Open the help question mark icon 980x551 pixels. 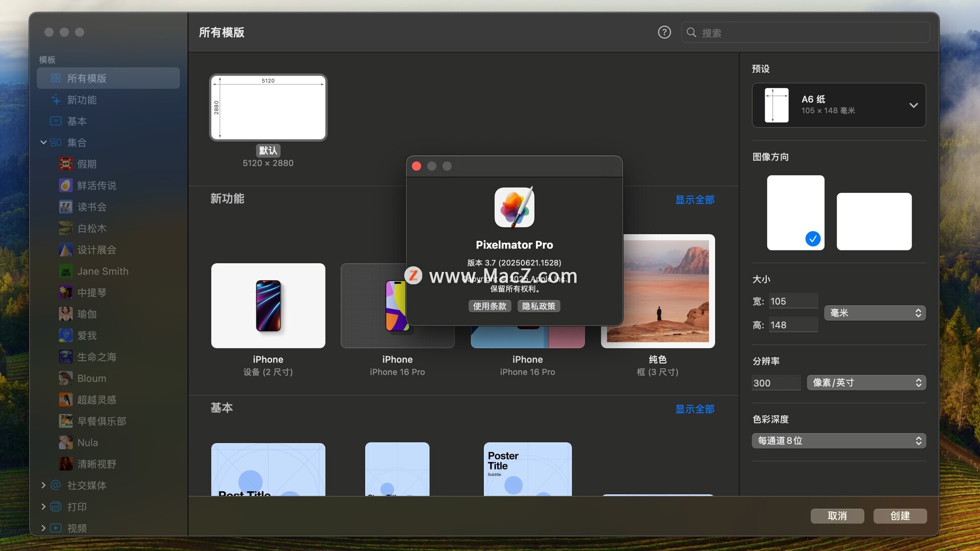pyautogui.click(x=664, y=33)
